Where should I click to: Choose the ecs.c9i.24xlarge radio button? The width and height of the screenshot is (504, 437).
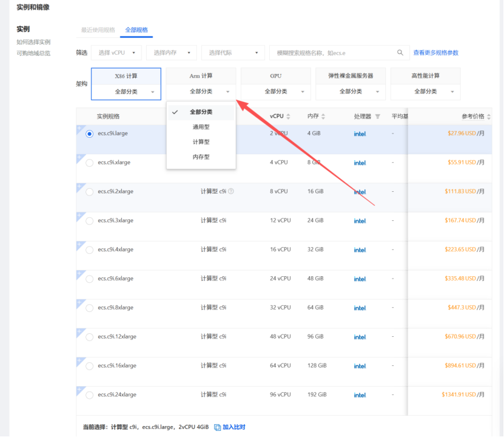click(x=90, y=395)
